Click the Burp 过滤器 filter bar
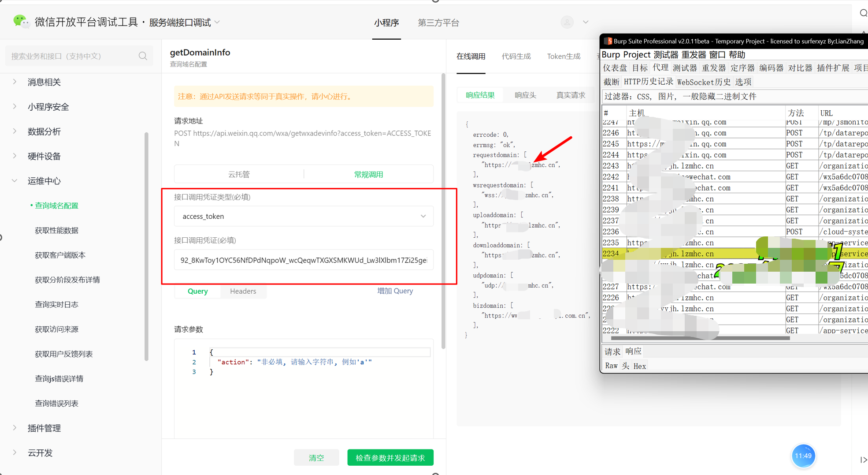The height and width of the screenshot is (475, 868). click(x=734, y=97)
